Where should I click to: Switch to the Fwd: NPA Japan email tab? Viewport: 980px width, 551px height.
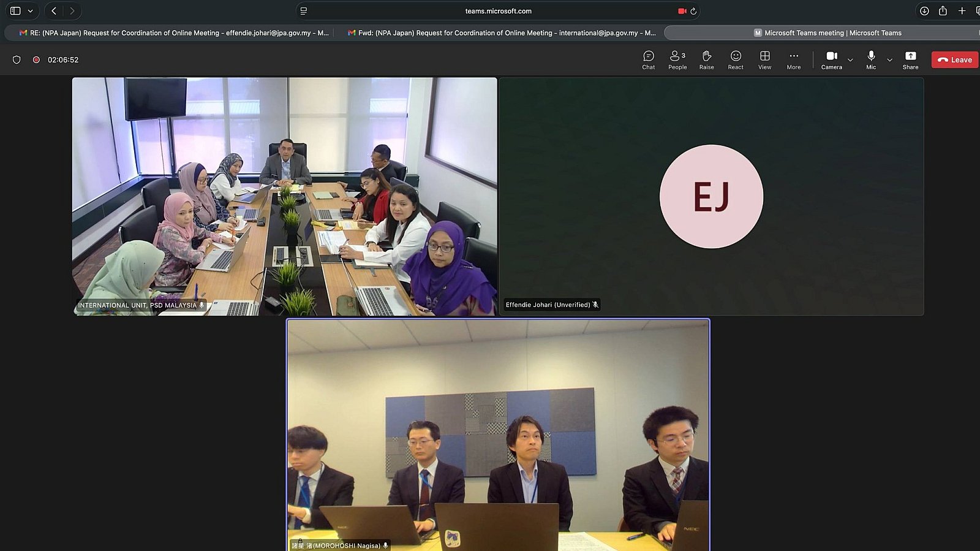(x=501, y=33)
